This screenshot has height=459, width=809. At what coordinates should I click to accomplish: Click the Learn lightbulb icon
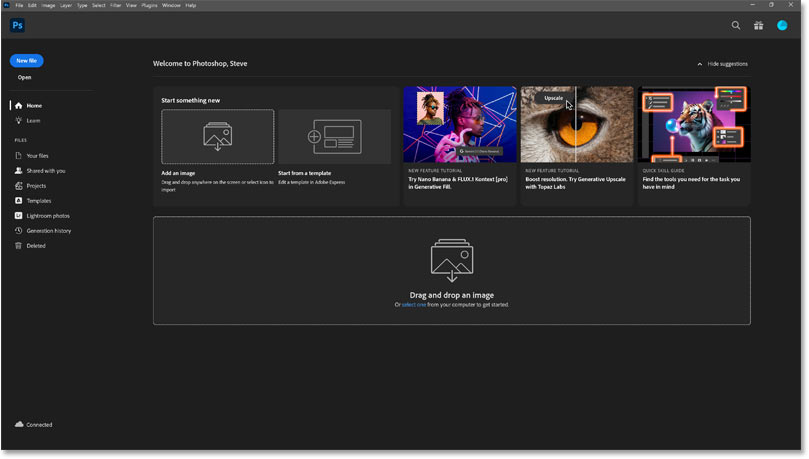pyautogui.click(x=19, y=121)
